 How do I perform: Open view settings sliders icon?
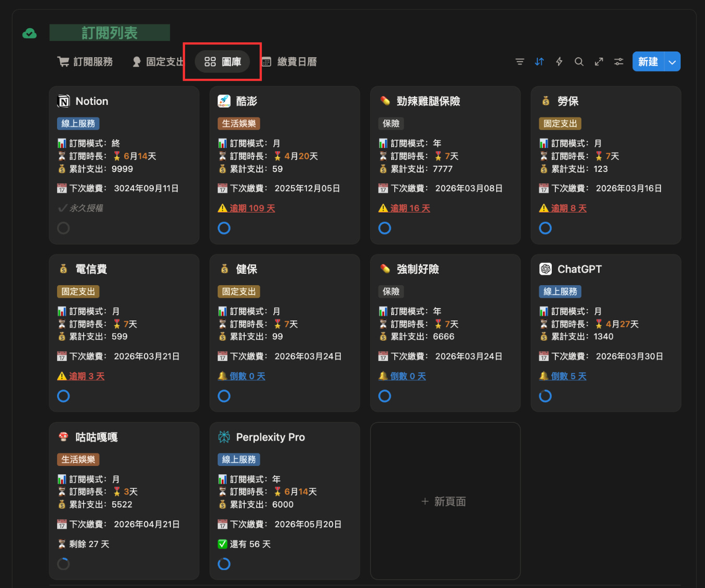(x=618, y=62)
